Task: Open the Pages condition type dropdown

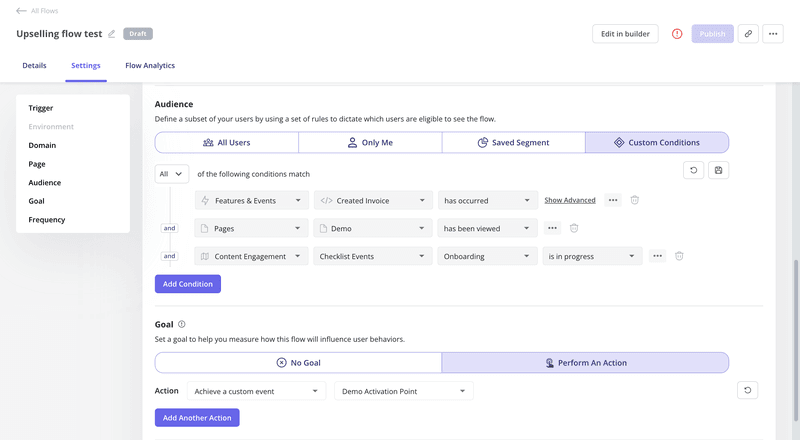Action: click(x=251, y=229)
